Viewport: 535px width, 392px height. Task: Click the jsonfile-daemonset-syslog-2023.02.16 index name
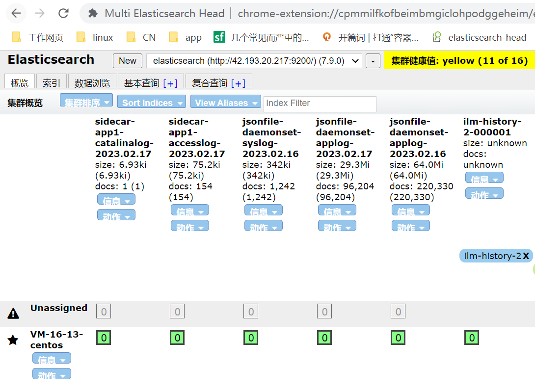click(x=271, y=137)
